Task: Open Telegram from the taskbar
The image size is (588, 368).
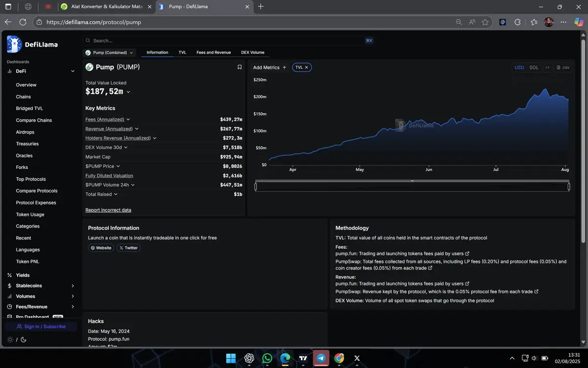Action: tap(321, 358)
